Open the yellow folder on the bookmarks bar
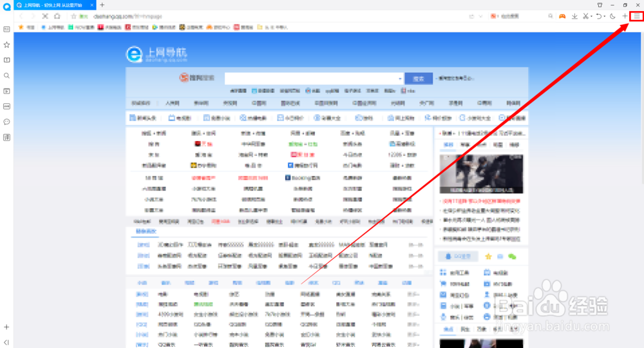Image resolution: width=644 pixels, height=348 pixels. point(260,27)
